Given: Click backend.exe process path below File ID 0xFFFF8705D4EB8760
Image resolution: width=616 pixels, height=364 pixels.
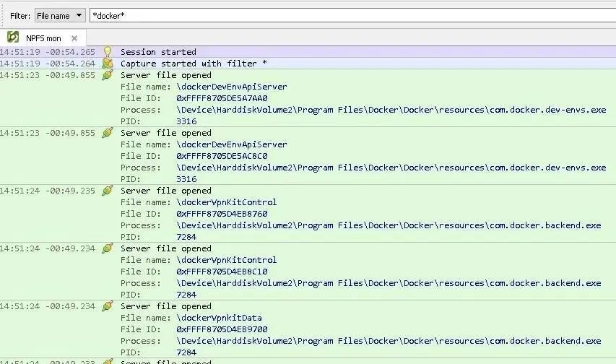Looking at the screenshot, I should tap(389, 225).
